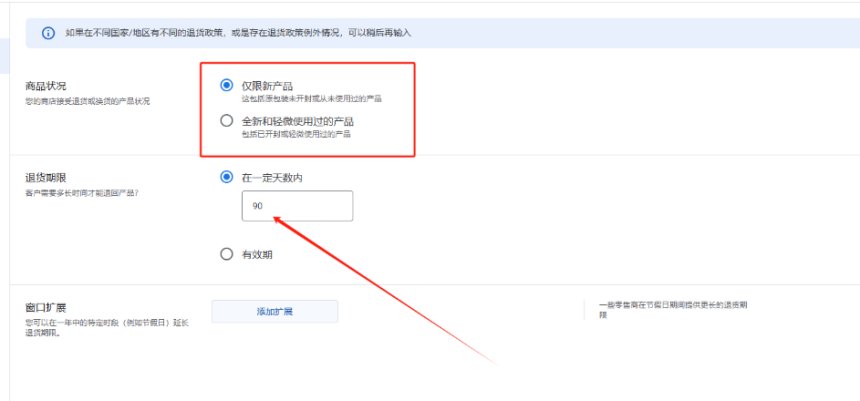The width and height of the screenshot is (860, 401).
Task: Click the 全新和轻微使用过的产品 option title text
Action: click(298, 121)
